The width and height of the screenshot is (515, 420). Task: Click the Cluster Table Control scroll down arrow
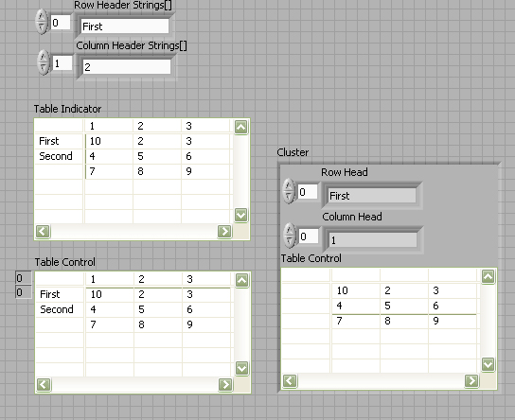(488, 364)
